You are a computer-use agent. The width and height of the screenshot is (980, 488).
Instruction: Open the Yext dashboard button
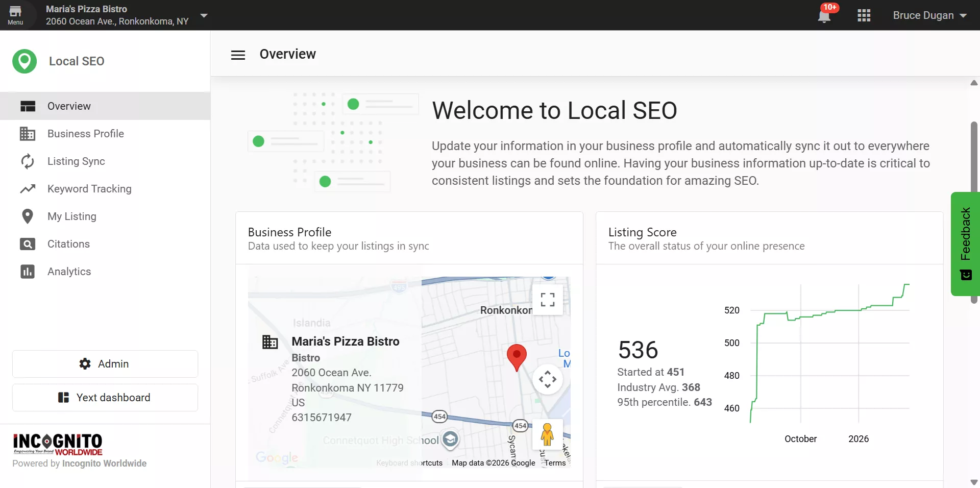105,398
